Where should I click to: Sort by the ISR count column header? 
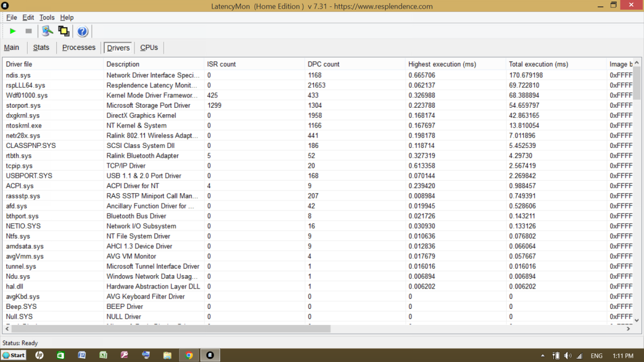point(254,64)
